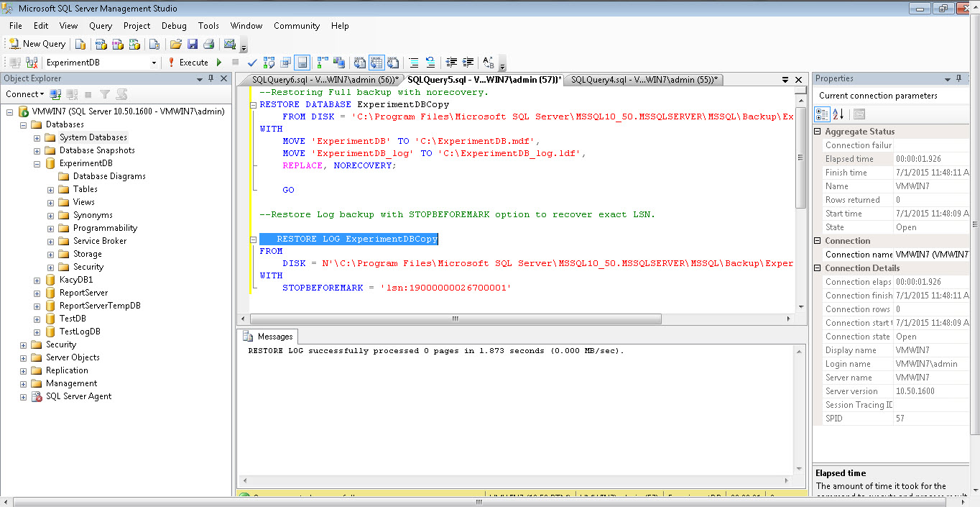Collapse the RESTORE DATABASE code block

[x=254, y=104]
